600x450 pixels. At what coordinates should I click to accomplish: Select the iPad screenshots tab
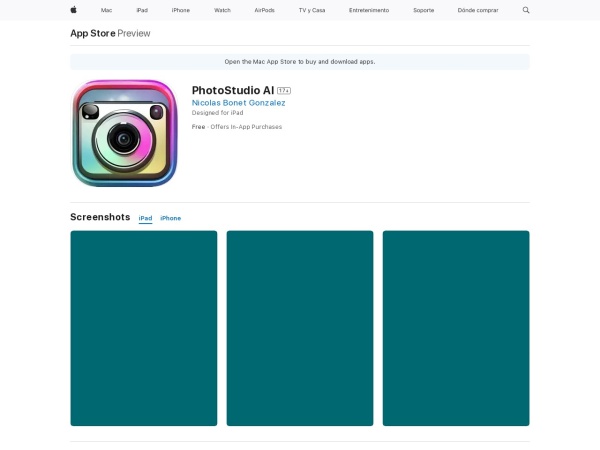click(x=145, y=218)
